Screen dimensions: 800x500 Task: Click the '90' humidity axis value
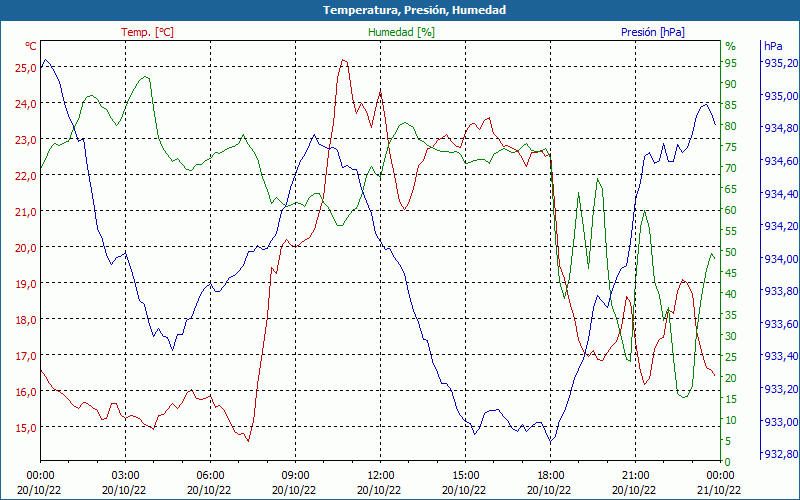(731, 84)
